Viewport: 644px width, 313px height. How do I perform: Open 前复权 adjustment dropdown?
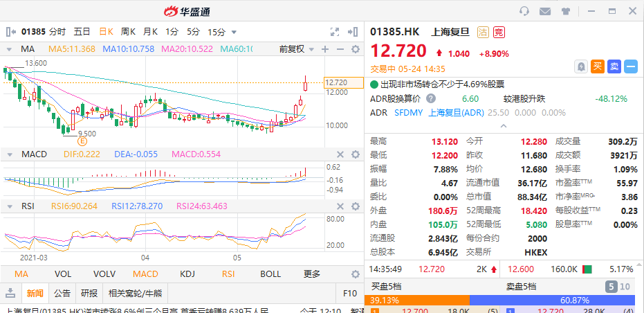pyautogui.click(x=296, y=49)
